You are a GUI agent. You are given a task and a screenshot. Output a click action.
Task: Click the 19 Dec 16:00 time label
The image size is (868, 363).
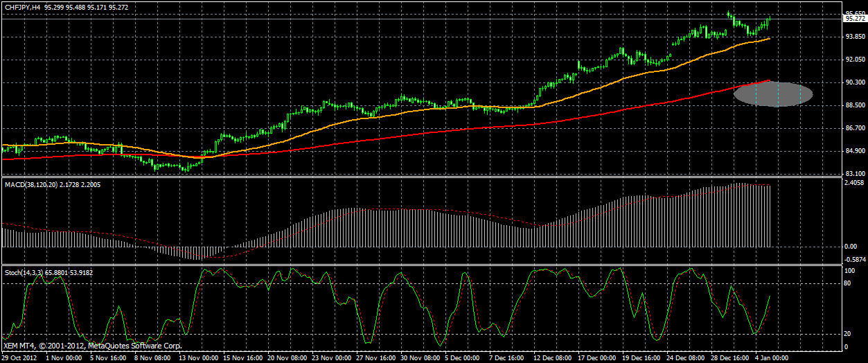click(x=641, y=358)
